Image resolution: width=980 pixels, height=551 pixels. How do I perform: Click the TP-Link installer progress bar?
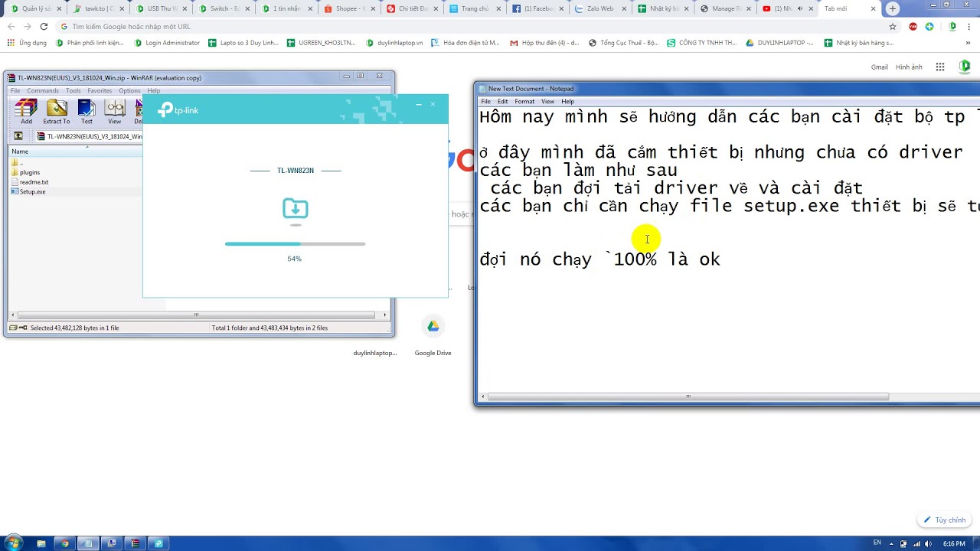point(295,244)
